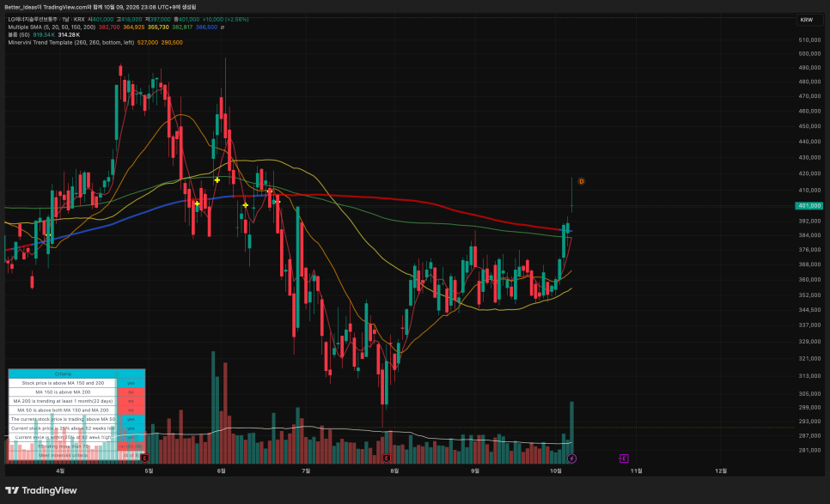Click 'MA 200 is trending at least 1 month' row
This screenshot has width=830, height=504.
tap(63, 401)
